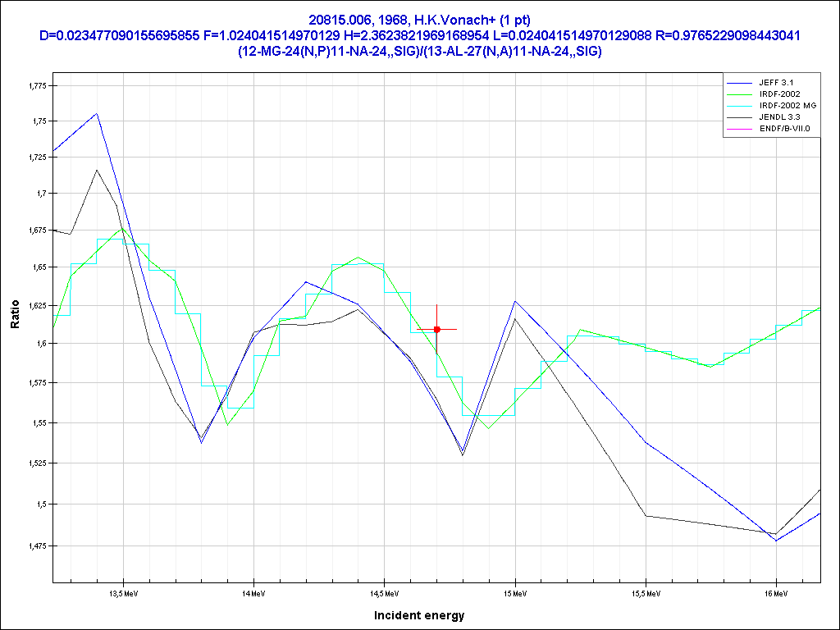The image size is (840, 630).
Task: Click the 1,625 y-axis tick label
Action: (39, 305)
